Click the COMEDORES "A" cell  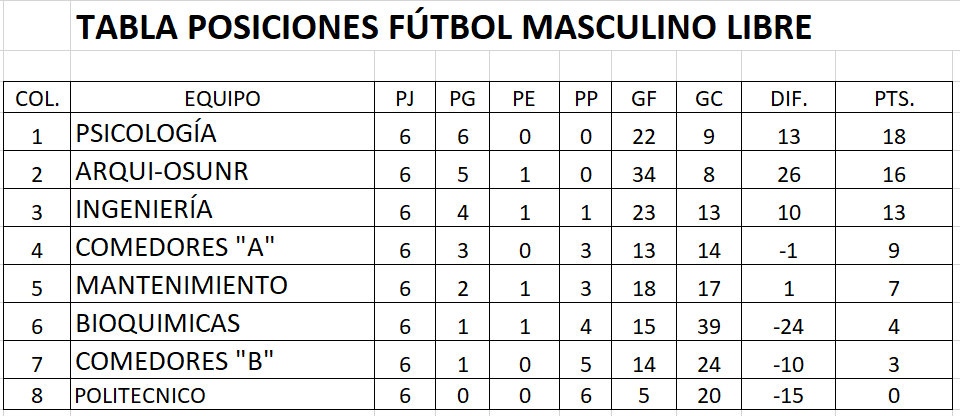click(x=222, y=246)
